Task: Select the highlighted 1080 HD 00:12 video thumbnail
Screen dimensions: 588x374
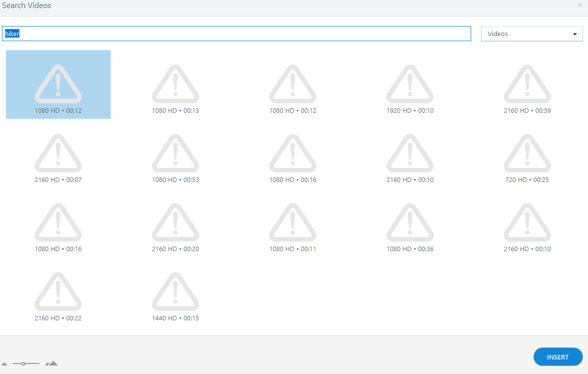Action: (x=58, y=84)
